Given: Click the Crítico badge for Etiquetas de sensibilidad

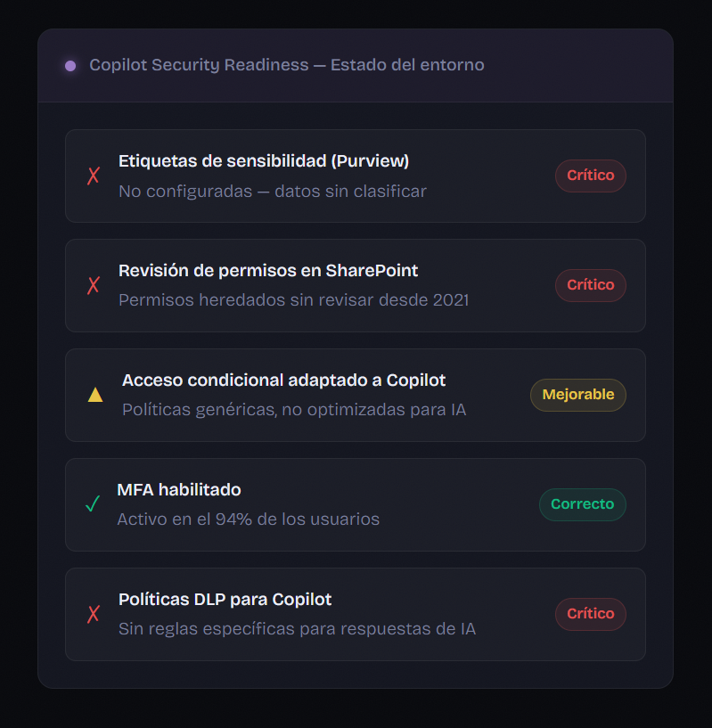Looking at the screenshot, I should [591, 176].
